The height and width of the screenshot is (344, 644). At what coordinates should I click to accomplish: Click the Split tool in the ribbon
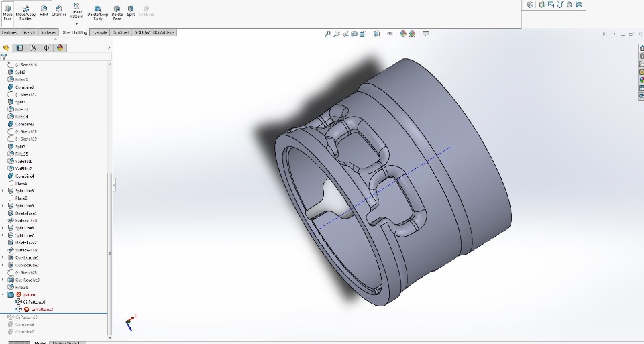click(x=131, y=11)
